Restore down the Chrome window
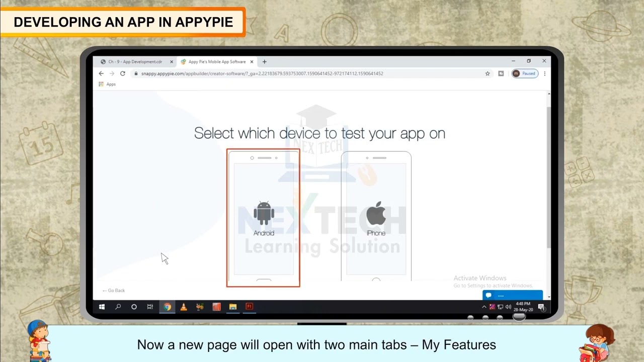This screenshot has height=362, width=644. point(529,61)
